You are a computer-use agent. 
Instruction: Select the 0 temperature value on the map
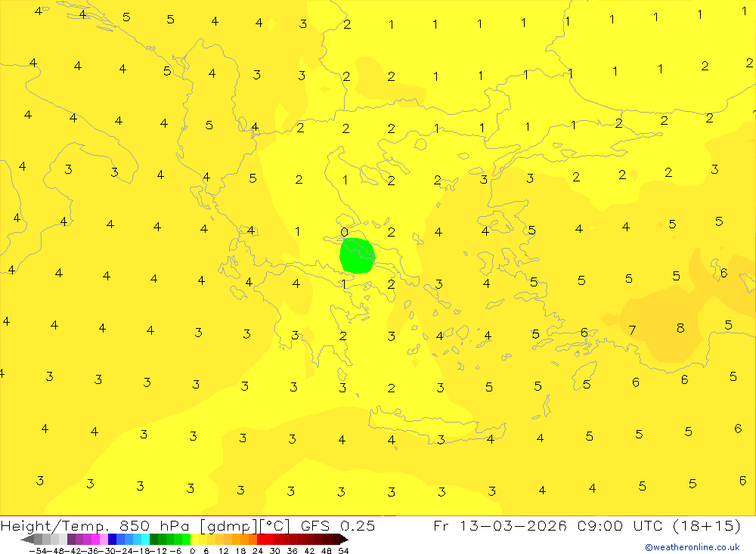point(344,232)
